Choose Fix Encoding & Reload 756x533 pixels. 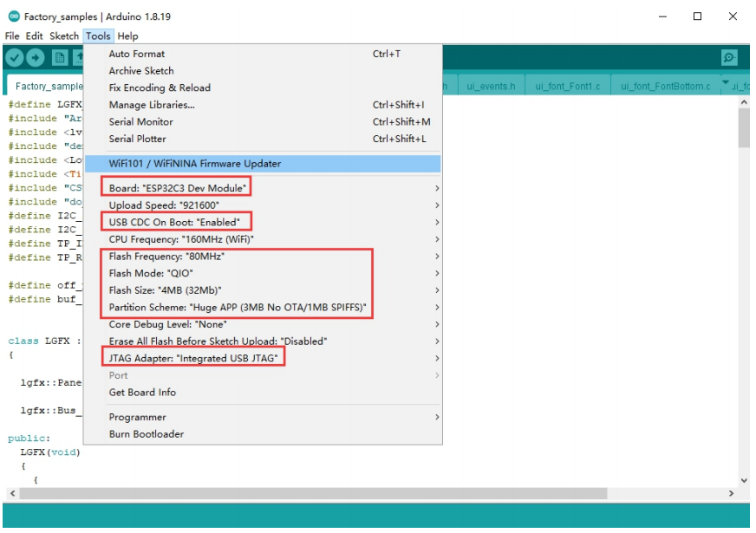pos(263,88)
